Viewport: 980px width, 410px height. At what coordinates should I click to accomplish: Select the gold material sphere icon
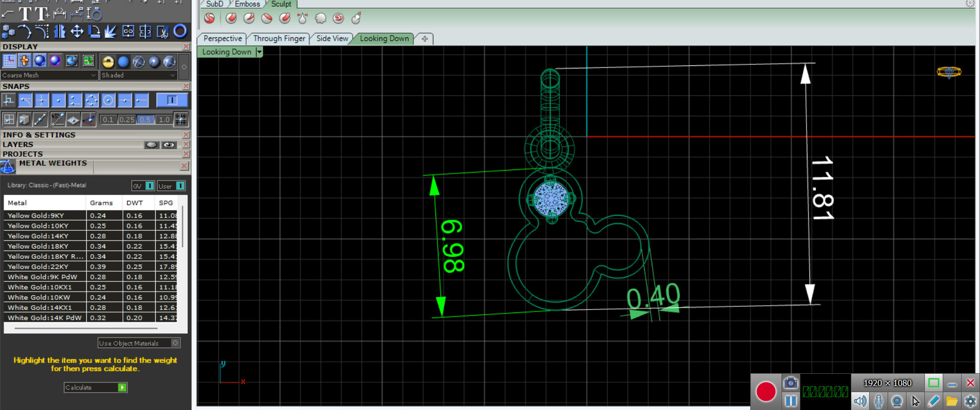[x=108, y=62]
